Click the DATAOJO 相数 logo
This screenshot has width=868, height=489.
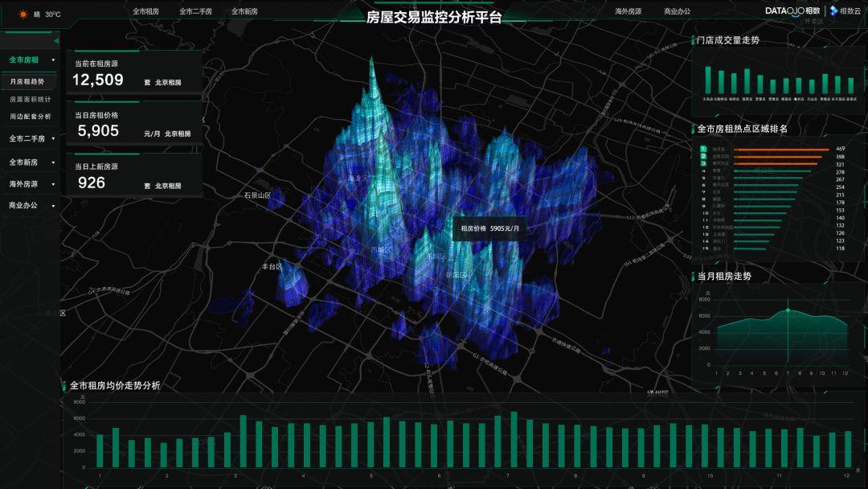(x=792, y=10)
